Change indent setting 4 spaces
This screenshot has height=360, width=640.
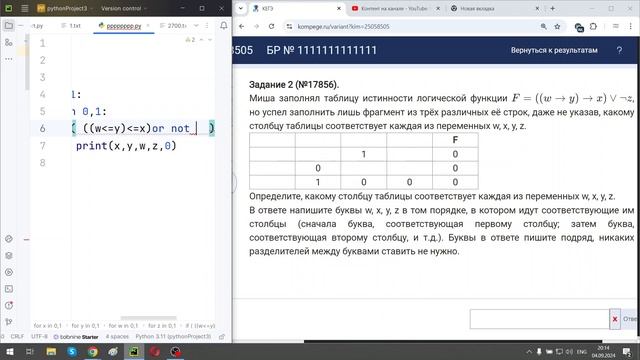117,337
